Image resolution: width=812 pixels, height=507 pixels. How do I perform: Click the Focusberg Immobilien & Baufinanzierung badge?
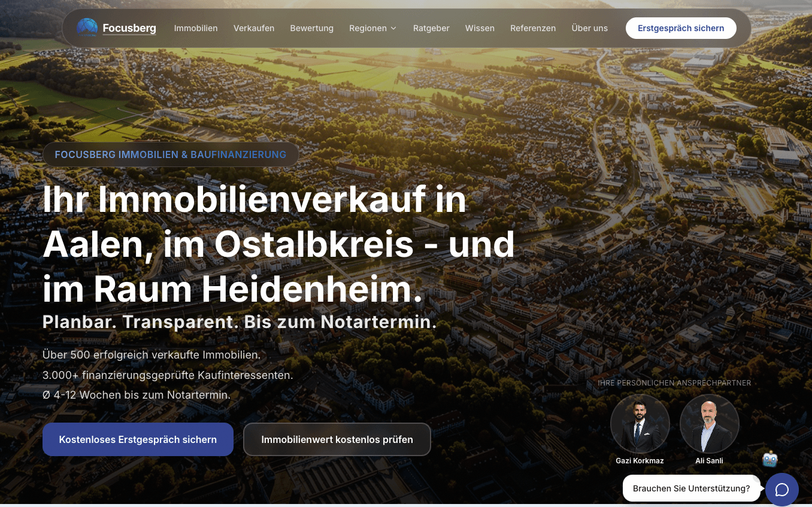tap(171, 154)
